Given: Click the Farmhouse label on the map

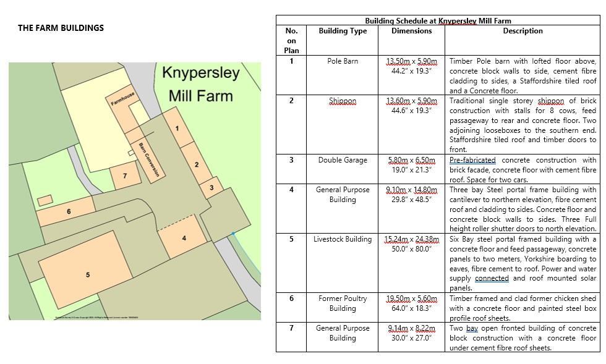Looking at the screenshot, I should 122,98.
